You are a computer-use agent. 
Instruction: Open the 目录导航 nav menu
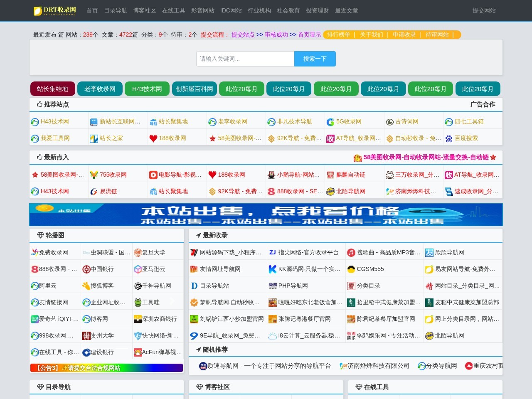click(x=116, y=10)
